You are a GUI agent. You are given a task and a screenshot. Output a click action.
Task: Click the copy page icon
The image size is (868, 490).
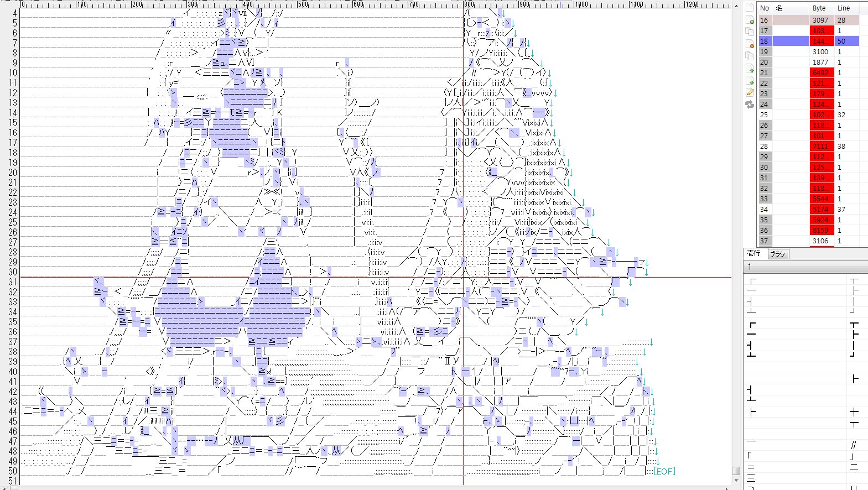point(750,32)
